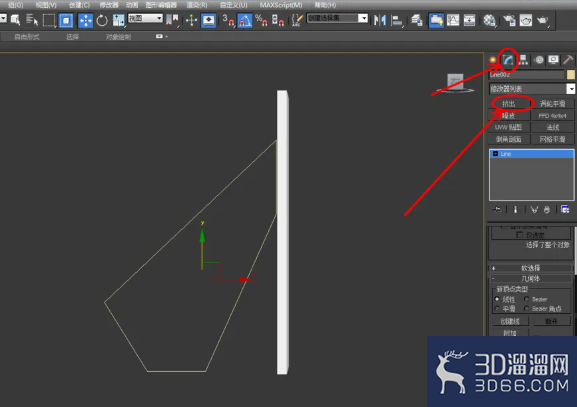Open Manage Layers dialog
The image size is (577, 407).
click(416, 20)
